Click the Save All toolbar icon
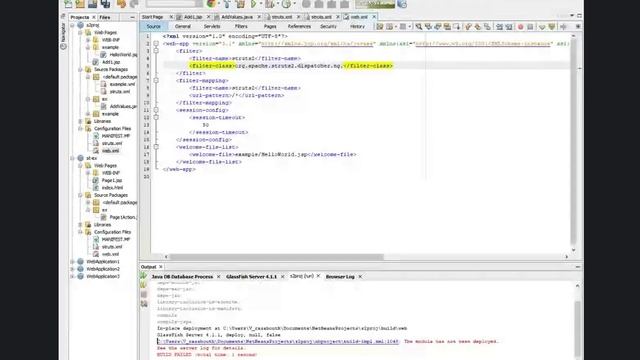The width and height of the screenshot is (640, 360). (x=106, y=4)
